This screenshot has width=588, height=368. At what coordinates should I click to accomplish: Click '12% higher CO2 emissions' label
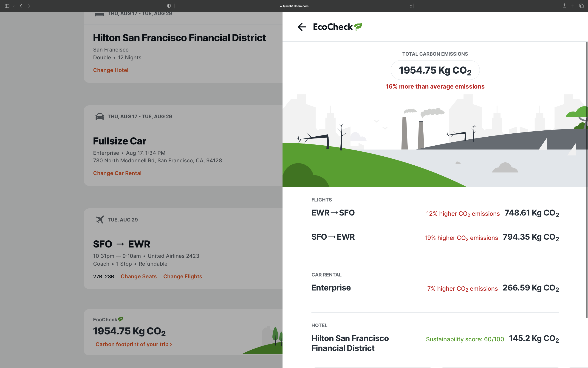click(463, 214)
